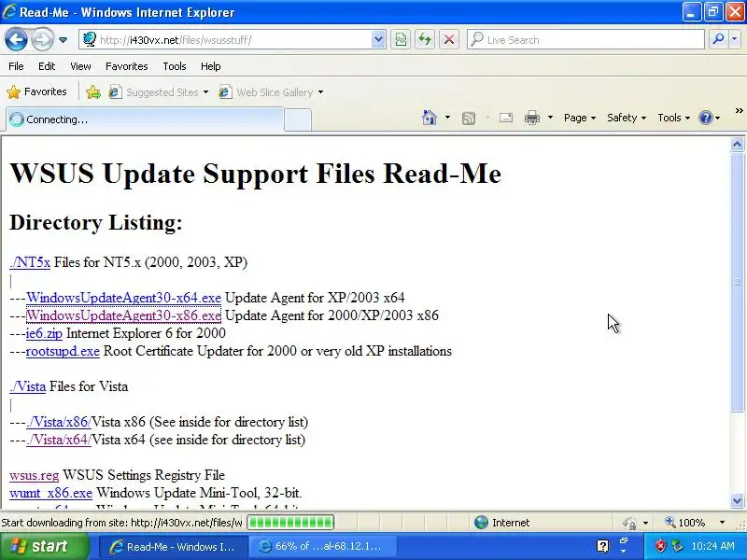Viewport: 747px width, 560px height.
Task: Click the Protected Mode status icon
Action: (x=629, y=523)
